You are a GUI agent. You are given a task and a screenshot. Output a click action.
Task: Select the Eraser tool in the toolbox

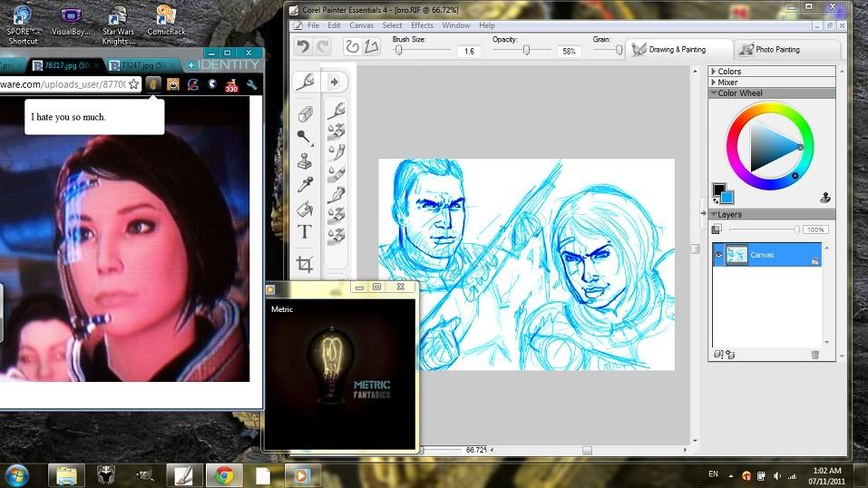[x=306, y=113]
